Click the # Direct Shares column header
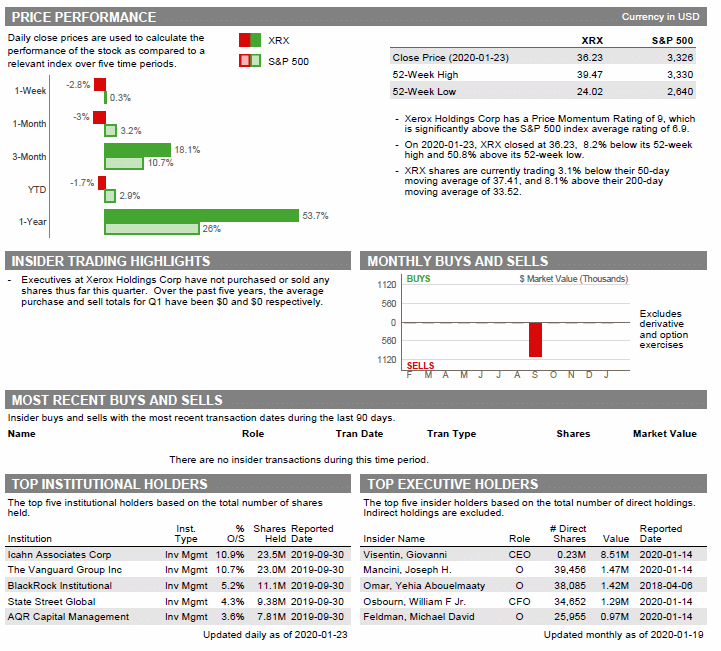721x651 pixels. pos(568,534)
